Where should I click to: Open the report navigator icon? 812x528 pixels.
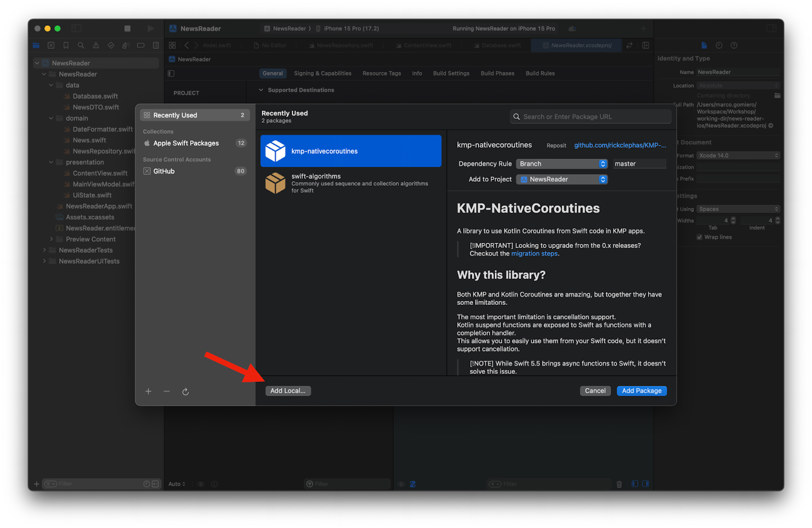coord(156,45)
